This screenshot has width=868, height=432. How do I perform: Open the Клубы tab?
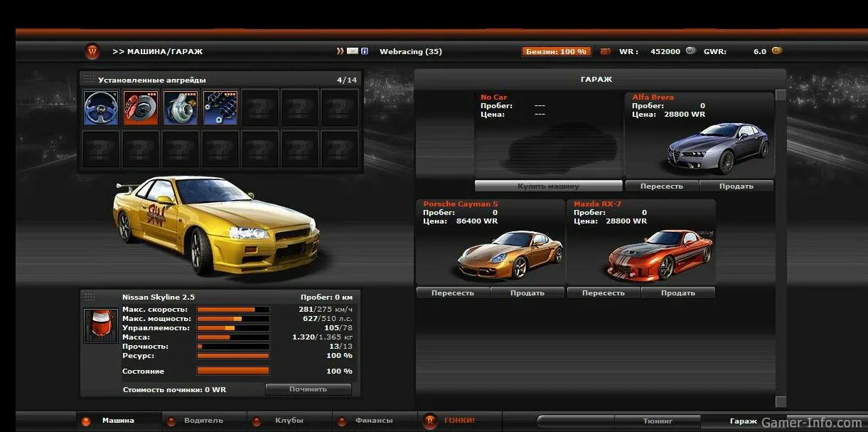289,421
